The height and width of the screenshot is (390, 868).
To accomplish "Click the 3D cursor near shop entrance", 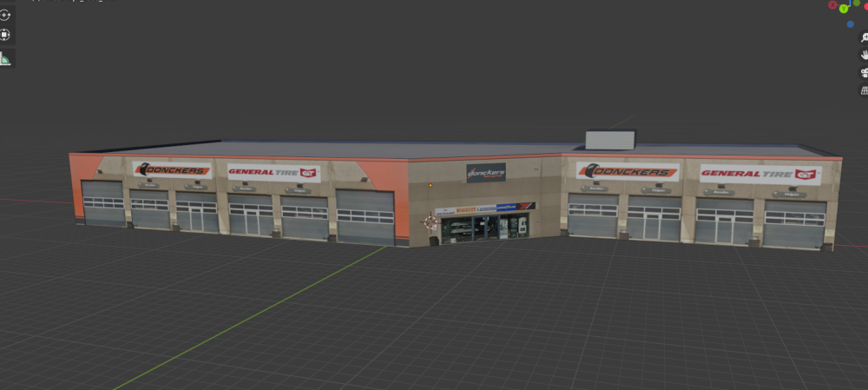I will click(x=430, y=222).
